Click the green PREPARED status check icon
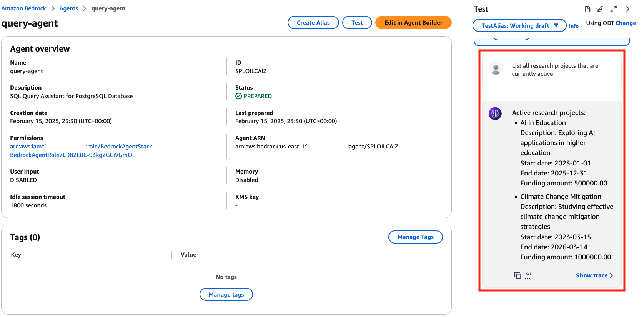644x317 pixels. (239, 96)
